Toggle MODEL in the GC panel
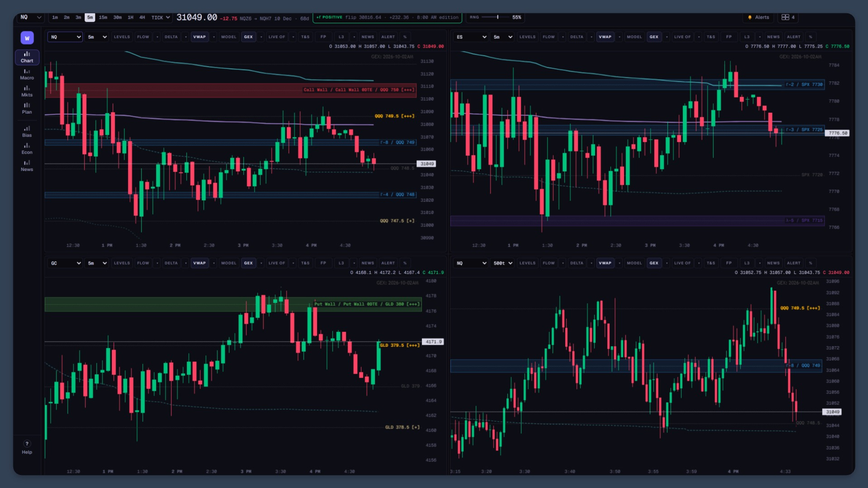The image size is (868, 488). pos(229,263)
